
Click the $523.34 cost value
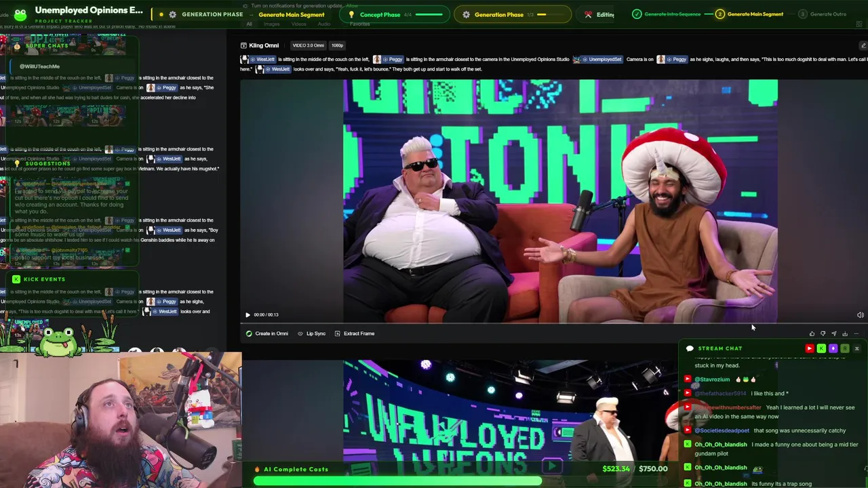click(x=616, y=469)
